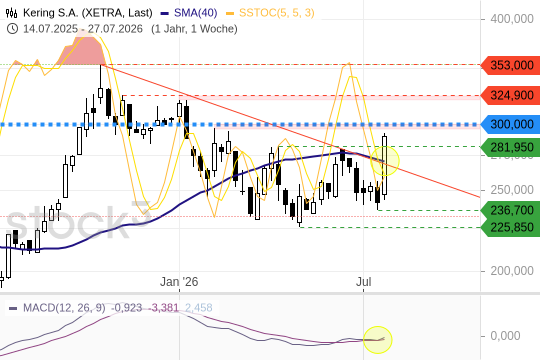The width and height of the screenshot is (540, 360).
Task: Click the blue 300,000 price label
Action: tap(510, 124)
